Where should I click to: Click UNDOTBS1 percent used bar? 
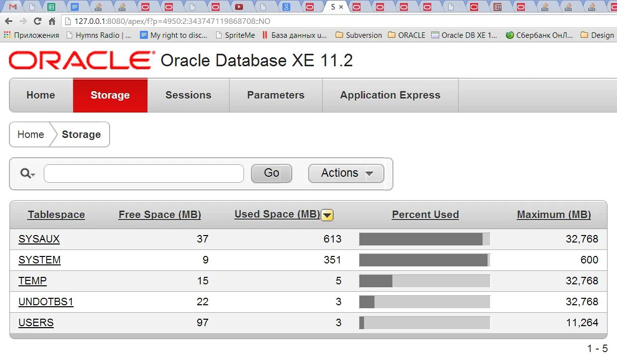tap(425, 302)
